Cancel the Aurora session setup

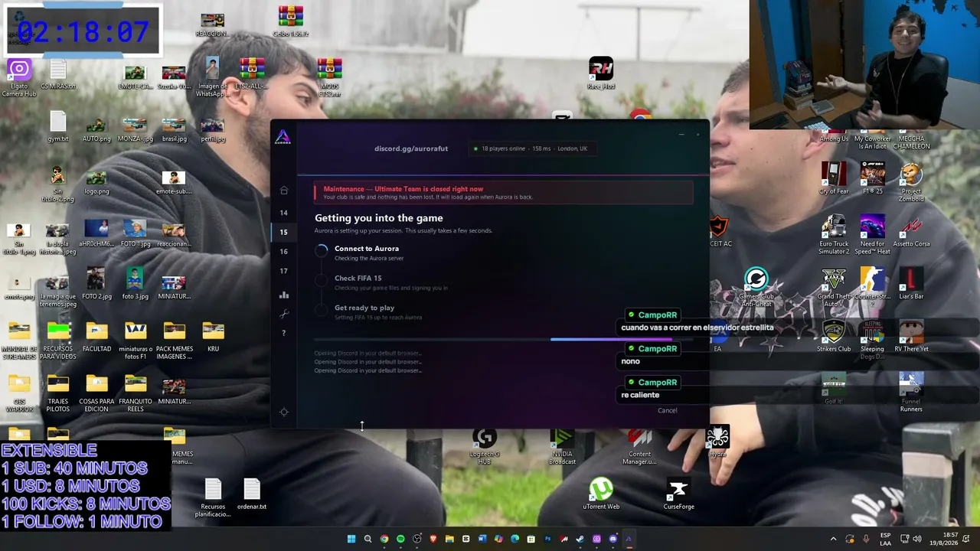(667, 411)
